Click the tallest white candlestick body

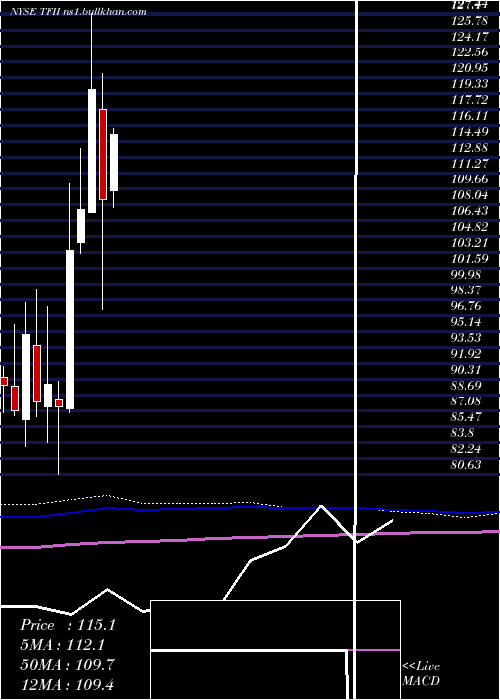[x=70, y=329]
